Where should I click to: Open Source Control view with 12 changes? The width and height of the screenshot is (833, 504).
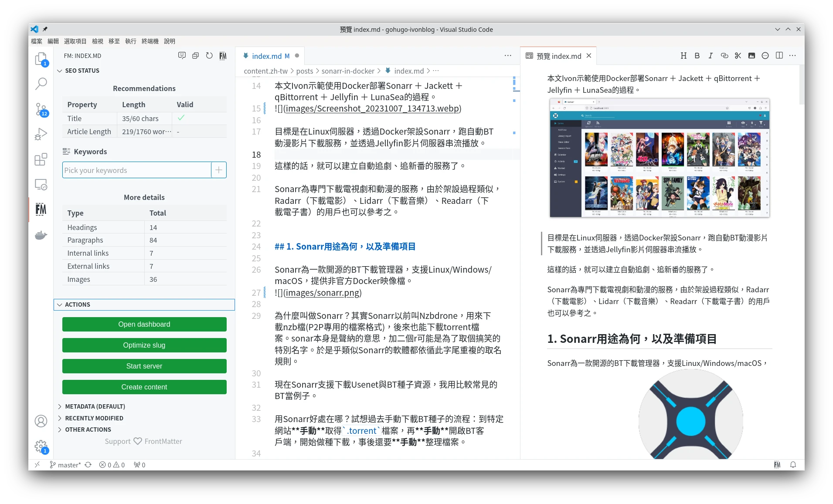[41, 109]
